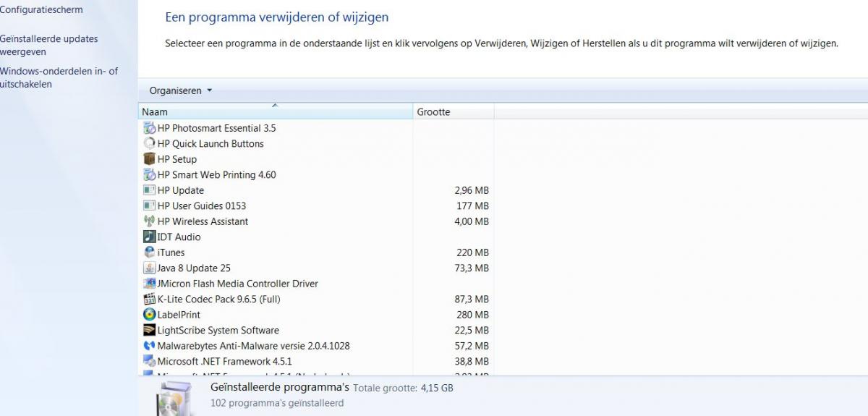This screenshot has width=868, height=416.
Task: Open Geïnstalleerde updates weergeven link
Action: coord(48,46)
